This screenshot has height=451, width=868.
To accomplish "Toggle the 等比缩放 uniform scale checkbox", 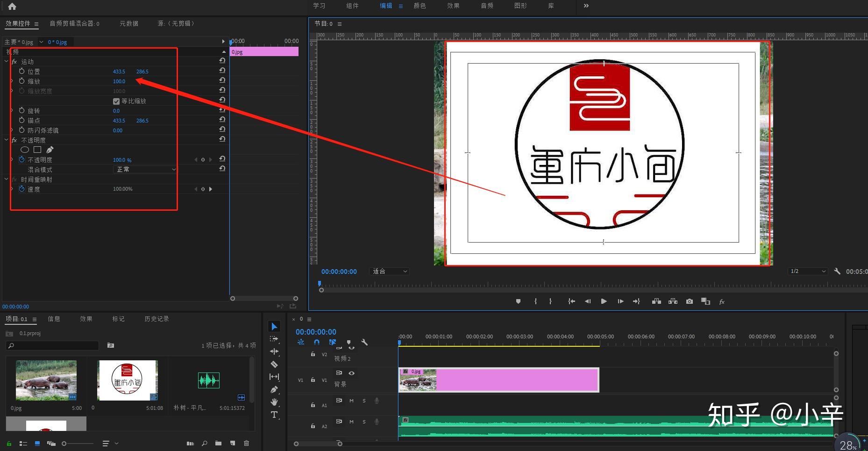I will click(116, 101).
